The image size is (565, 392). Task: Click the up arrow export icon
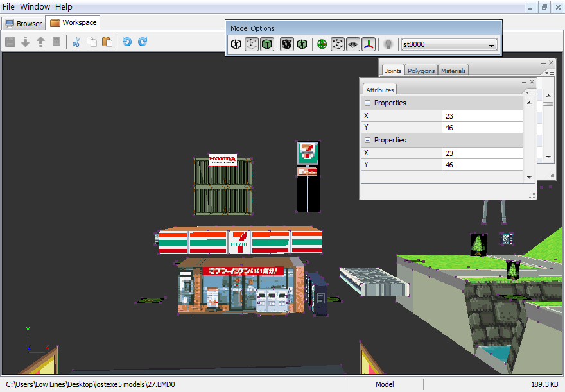(40, 42)
